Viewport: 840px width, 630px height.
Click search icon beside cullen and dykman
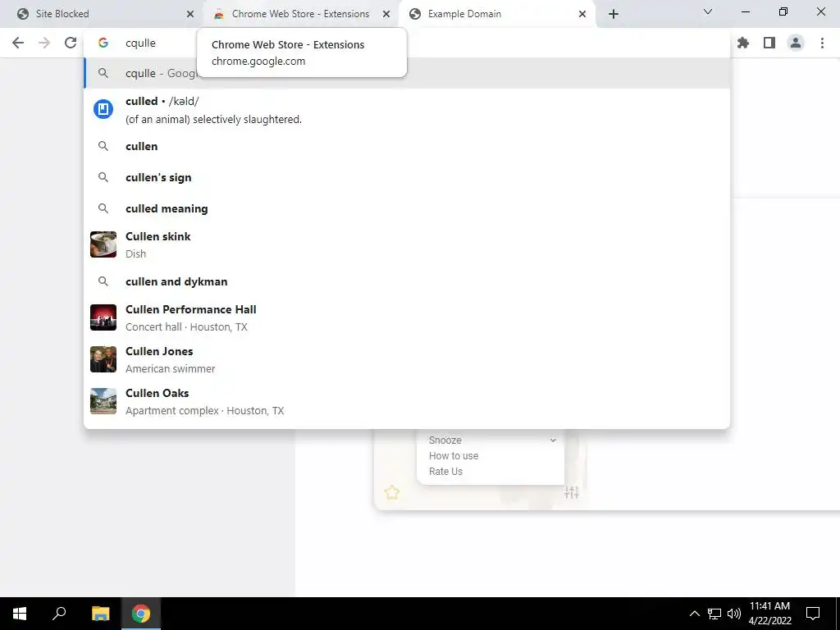tap(103, 281)
